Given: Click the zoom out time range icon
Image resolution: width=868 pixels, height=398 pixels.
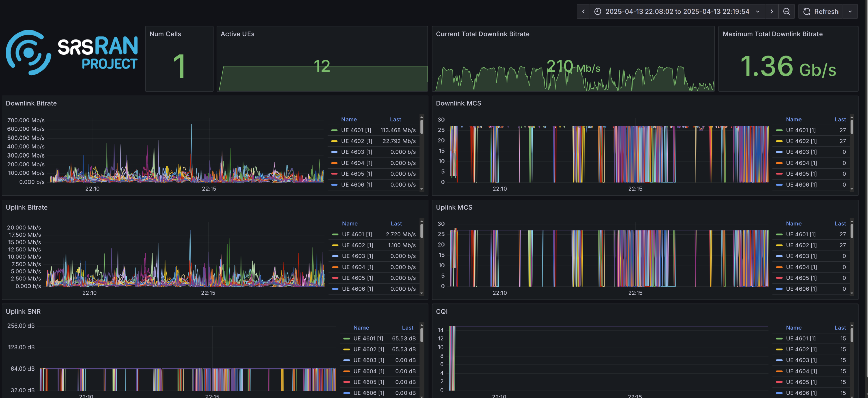Looking at the screenshot, I should [x=786, y=12].
